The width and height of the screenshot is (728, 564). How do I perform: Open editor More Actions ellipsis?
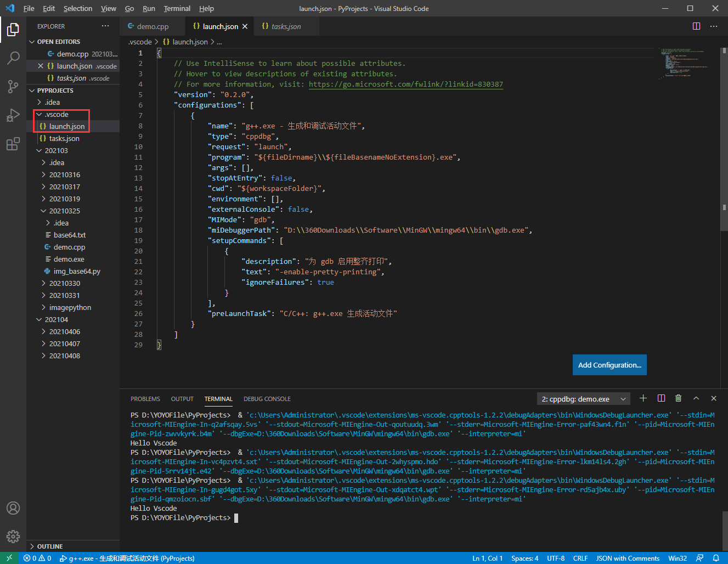(714, 26)
